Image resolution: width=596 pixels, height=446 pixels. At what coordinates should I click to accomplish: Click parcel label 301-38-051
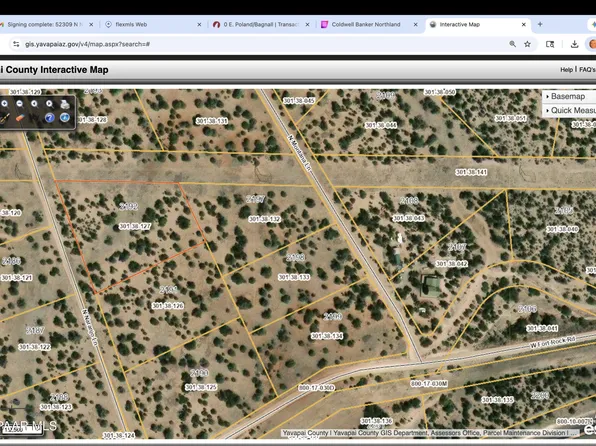[x=510, y=119]
